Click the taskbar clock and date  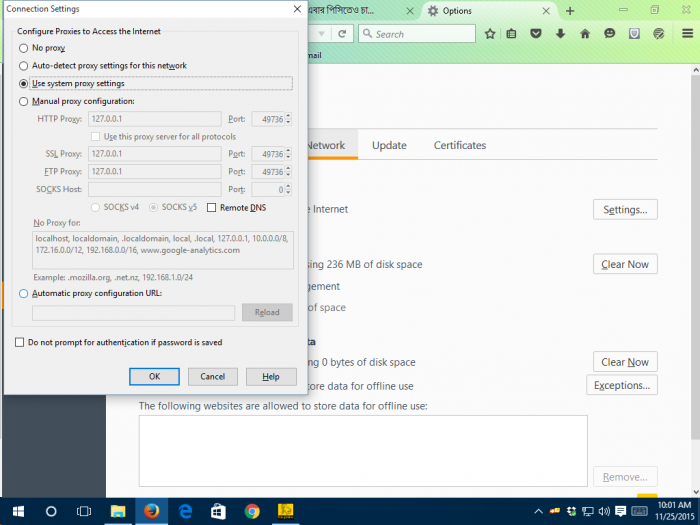pos(674,511)
